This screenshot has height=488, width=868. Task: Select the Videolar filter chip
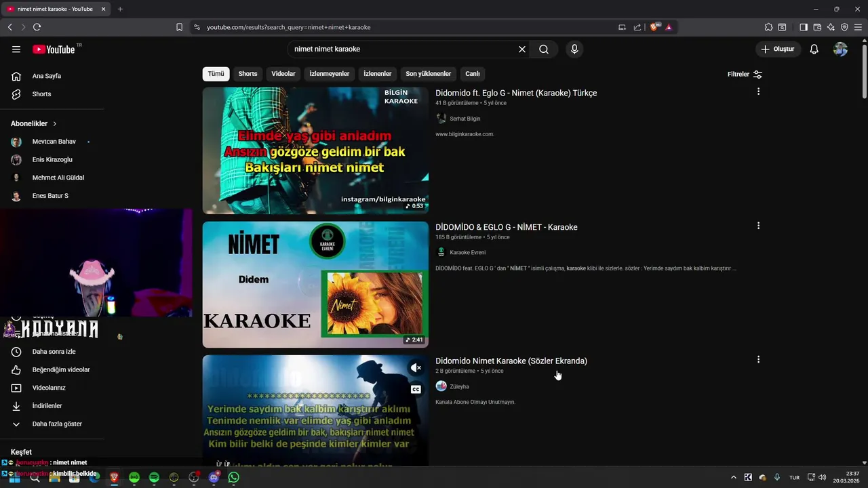pyautogui.click(x=283, y=74)
